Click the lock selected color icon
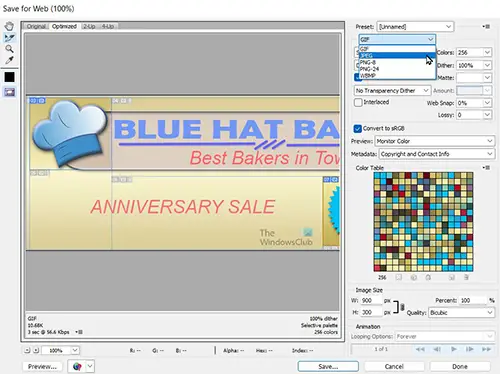This screenshot has width=500, height=374. pos(428,277)
